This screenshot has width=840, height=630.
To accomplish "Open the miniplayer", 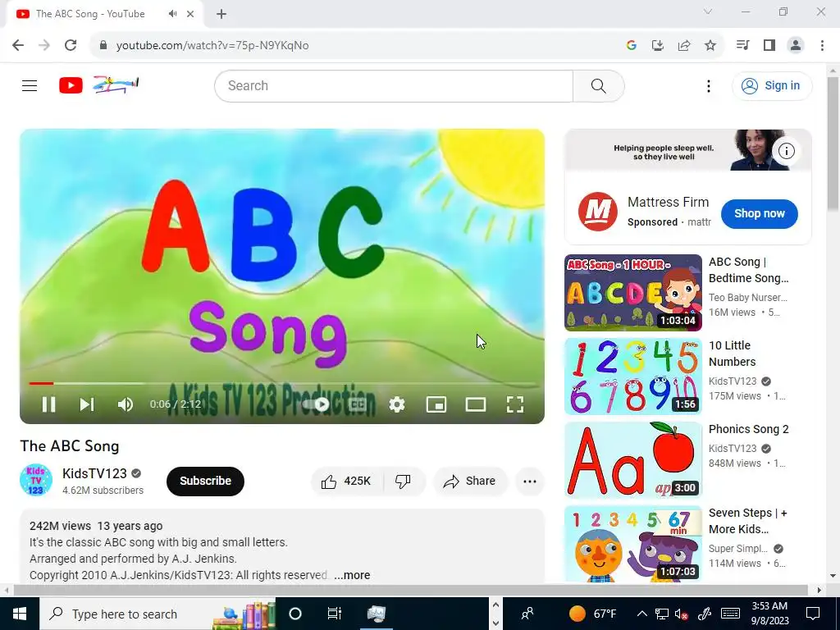I will coord(436,404).
